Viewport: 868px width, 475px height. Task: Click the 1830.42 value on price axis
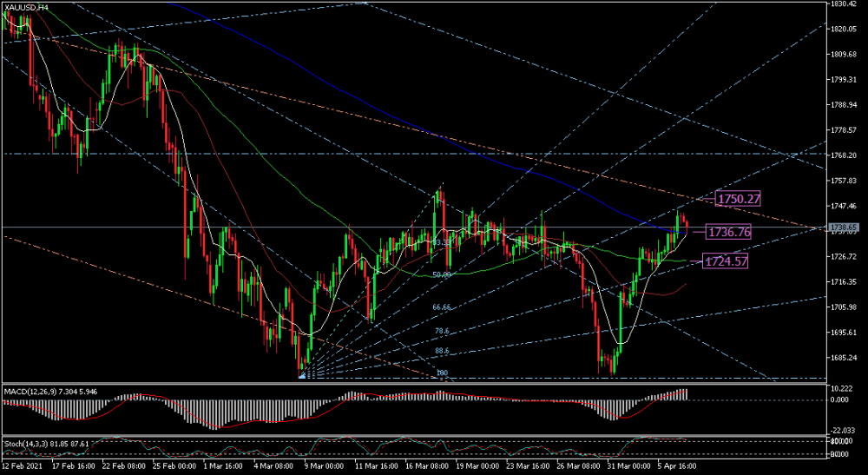[x=842, y=4]
